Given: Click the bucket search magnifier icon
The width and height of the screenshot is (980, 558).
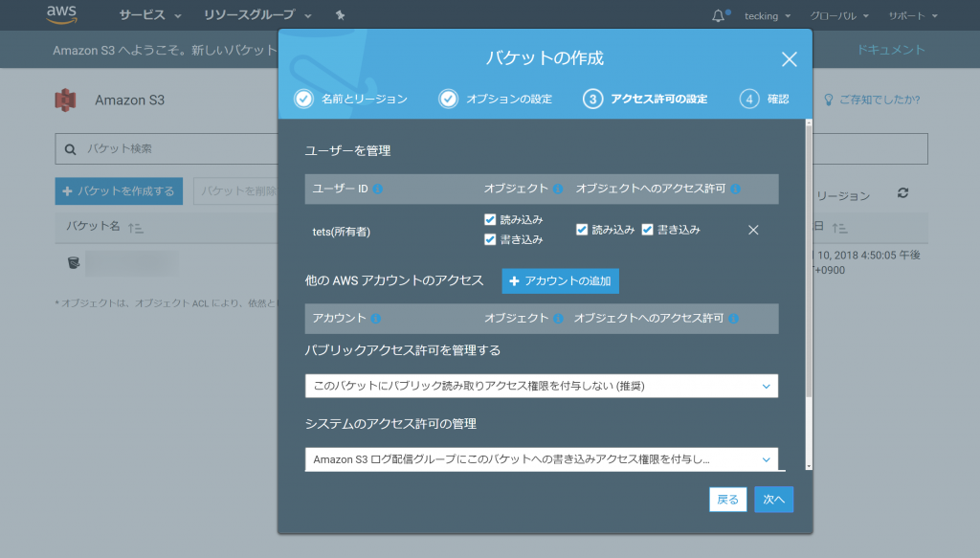Looking at the screenshot, I should tap(71, 149).
